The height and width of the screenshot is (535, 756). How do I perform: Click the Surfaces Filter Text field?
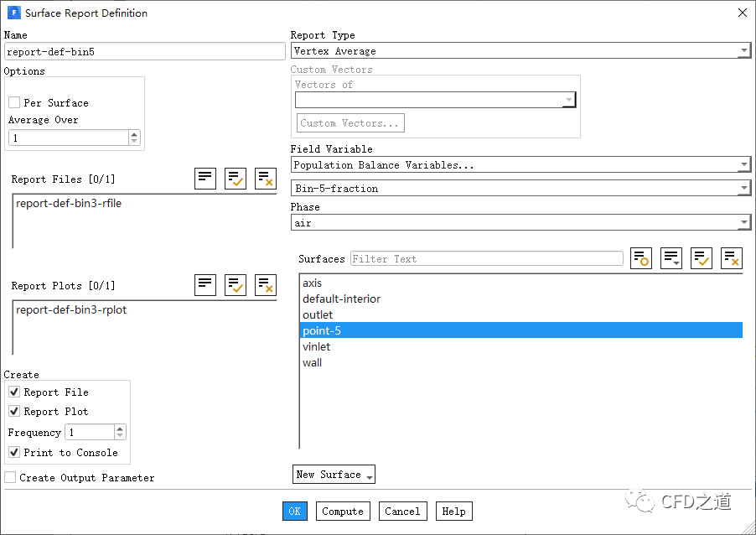(486, 259)
